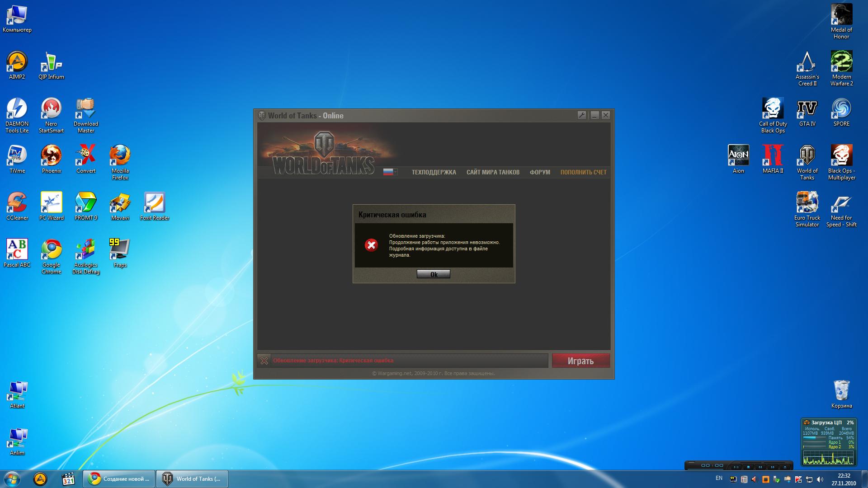The image size is (868, 488).
Task: Open the PROMT 9 desktop shortcut
Action: (x=86, y=206)
